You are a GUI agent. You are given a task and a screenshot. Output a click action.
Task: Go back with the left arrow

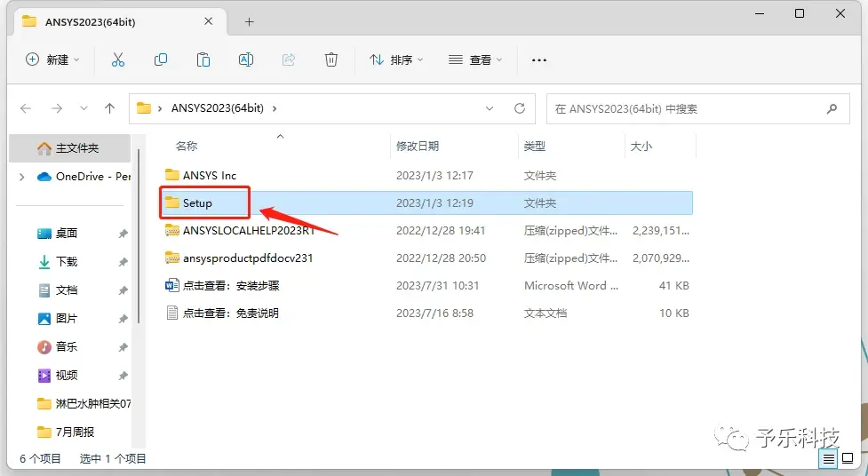(26, 108)
